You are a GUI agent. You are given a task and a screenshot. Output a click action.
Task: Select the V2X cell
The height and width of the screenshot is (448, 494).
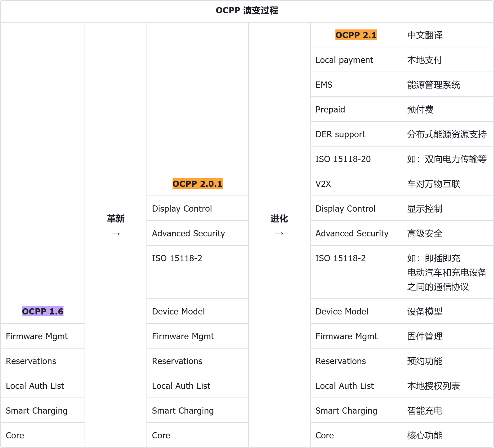tap(323, 184)
